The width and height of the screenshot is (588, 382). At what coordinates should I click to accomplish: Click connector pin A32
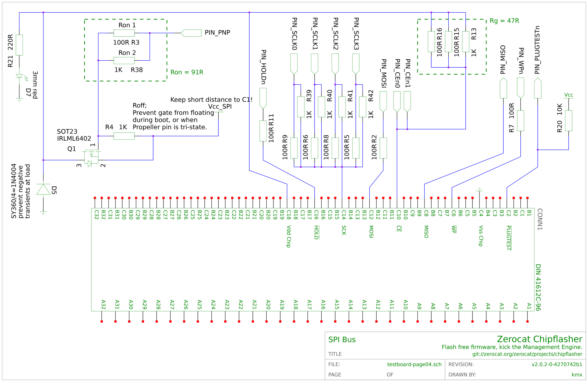(102, 316)
